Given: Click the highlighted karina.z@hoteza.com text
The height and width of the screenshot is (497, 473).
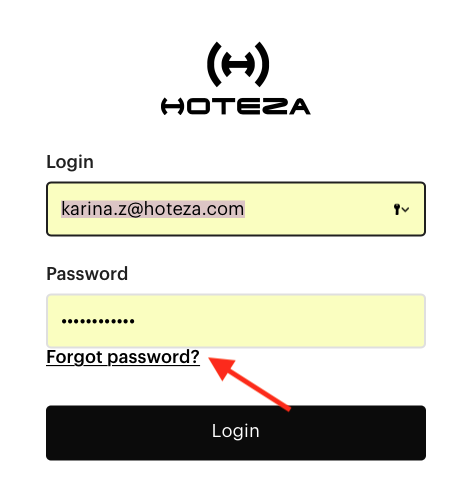Looking at the screenshot, I should [x=153, y=209].
